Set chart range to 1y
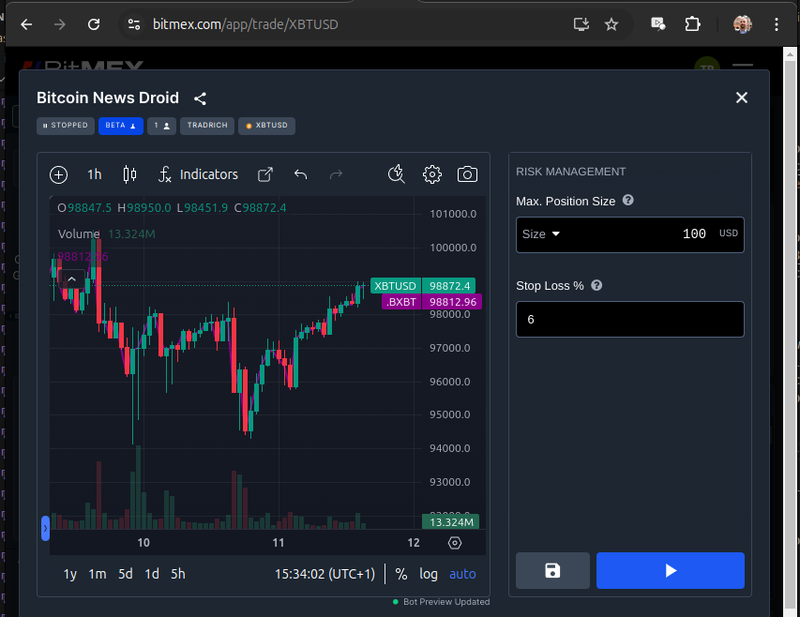The width and height of the screenshot is (800, 617). (x=70, y=575)
